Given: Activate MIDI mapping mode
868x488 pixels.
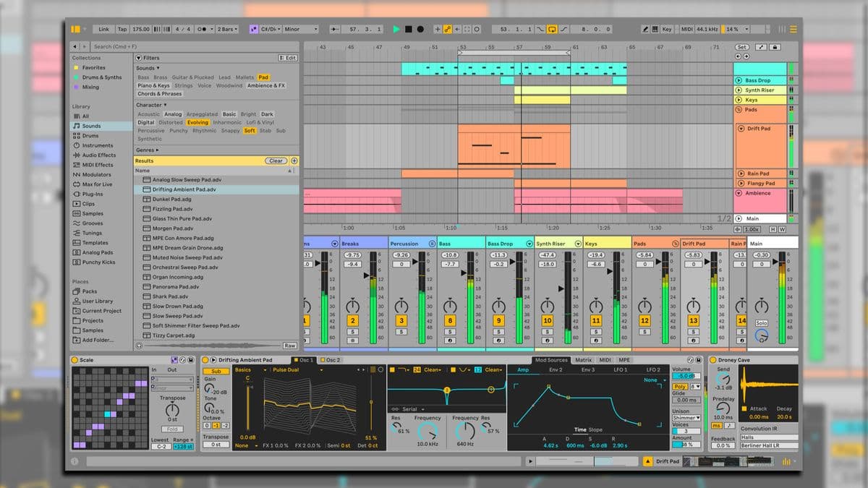Looking at the screenshot, I should pyautogui.click(x=686, y=29).
